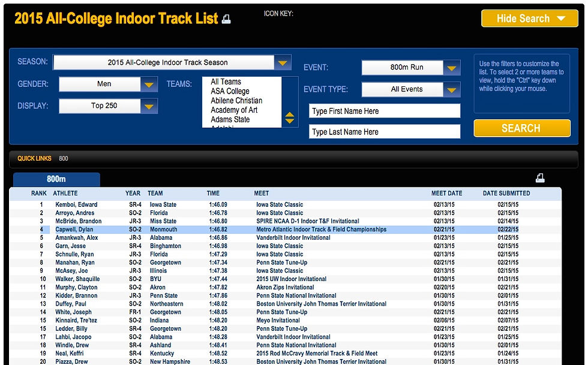Open athlete Kemboi, Edward
The image size is (588, 365).
point(76,204)
